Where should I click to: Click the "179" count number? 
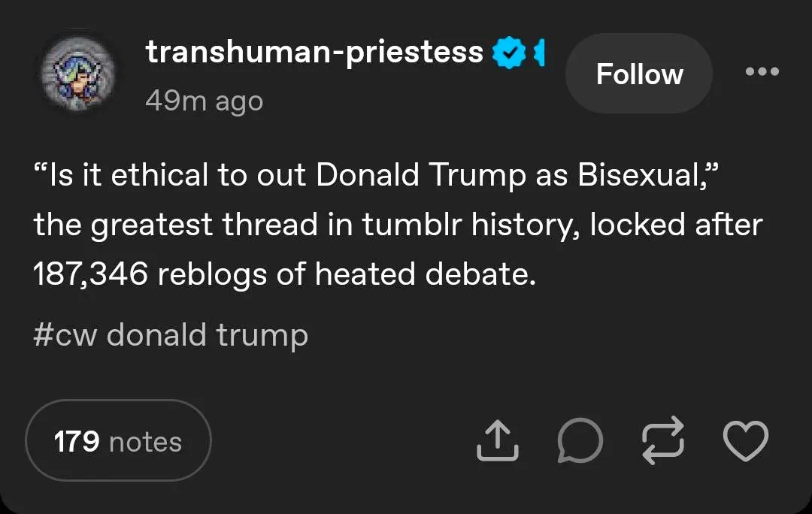pos(77,441)
